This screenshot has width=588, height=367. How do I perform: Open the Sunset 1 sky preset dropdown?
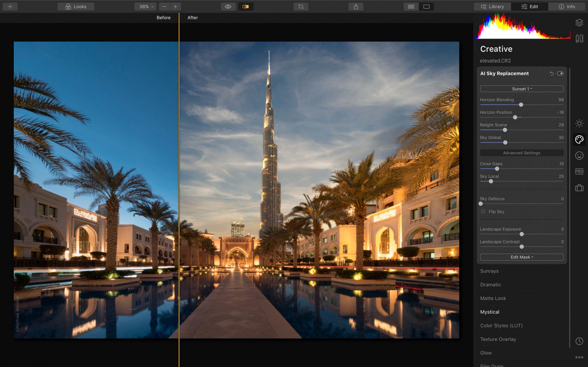(x=521, y=88)
